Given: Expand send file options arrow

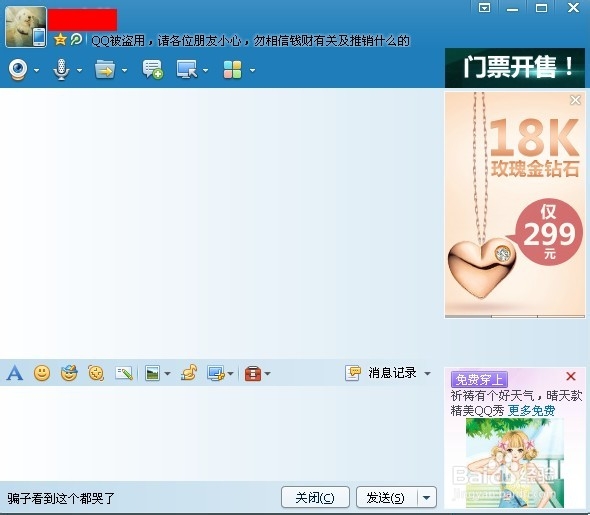Looking at the screenshot, I should [x=125, y=70].
